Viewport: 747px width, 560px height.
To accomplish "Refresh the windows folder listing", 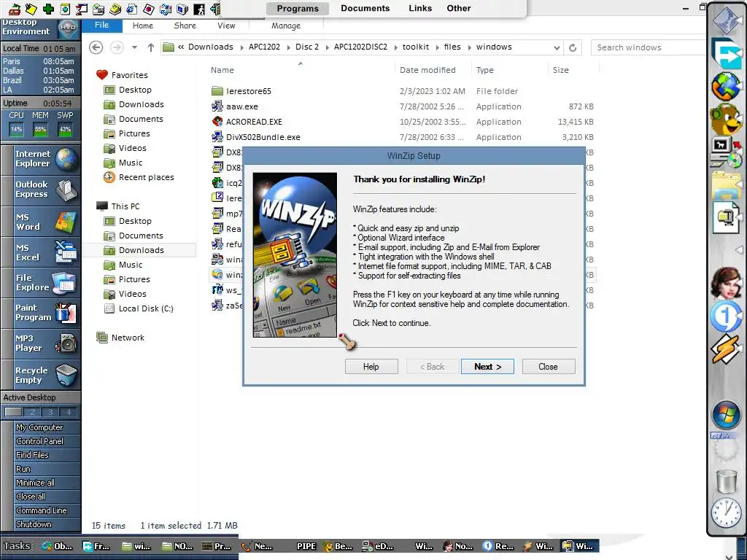I will click(573, 47).
